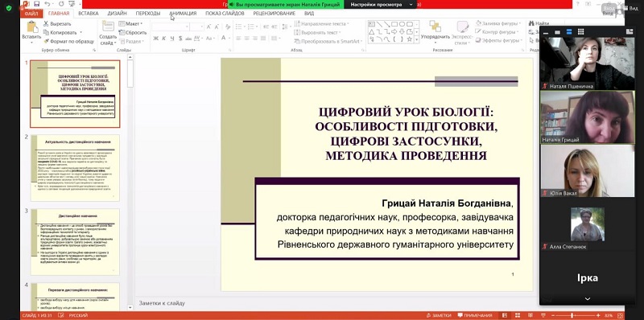The image size is (644, 320).
Task: Open Эффекты фигуры dropdown
Action: click(499, 41)
